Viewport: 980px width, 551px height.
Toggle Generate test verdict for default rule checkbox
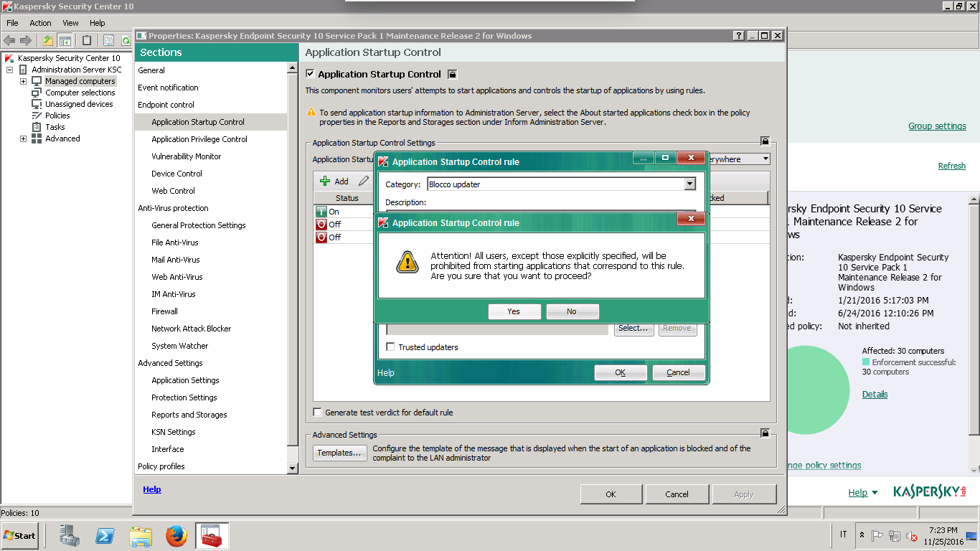(x=318, y=413)
